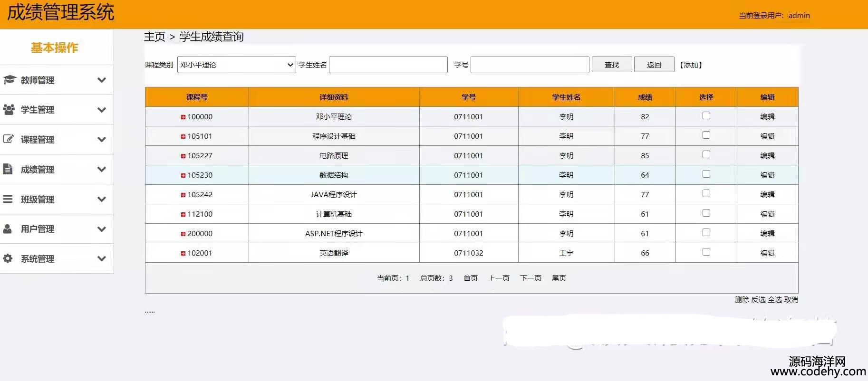Click the 编辑 link for 电路原理 row

tap(767, 155)
